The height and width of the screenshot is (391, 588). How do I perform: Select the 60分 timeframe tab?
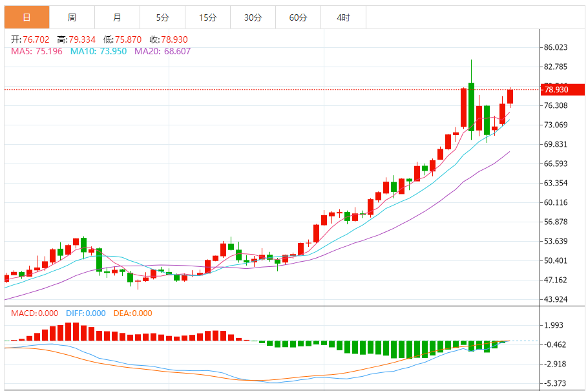tap(298, 17)
